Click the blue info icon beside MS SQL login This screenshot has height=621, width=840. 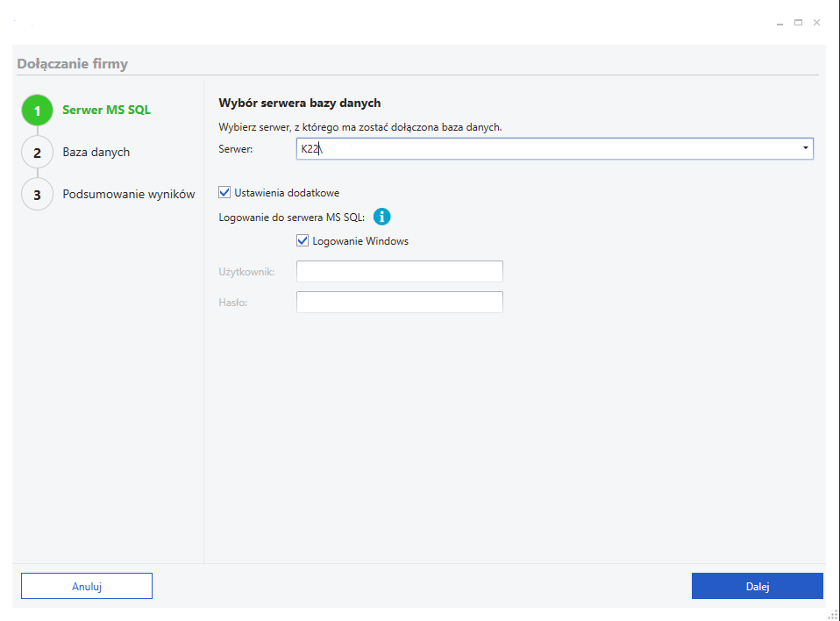(x=381, y=217)
